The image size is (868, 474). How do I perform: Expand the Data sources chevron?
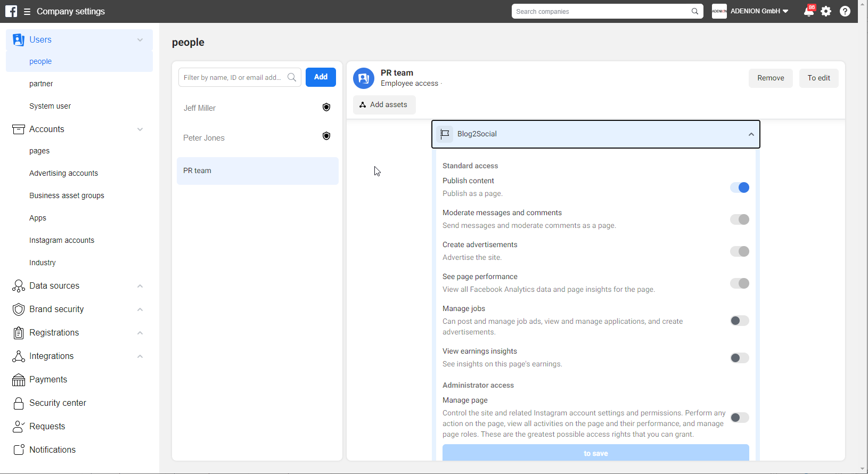pyautogui.click(x=140, y=286)
